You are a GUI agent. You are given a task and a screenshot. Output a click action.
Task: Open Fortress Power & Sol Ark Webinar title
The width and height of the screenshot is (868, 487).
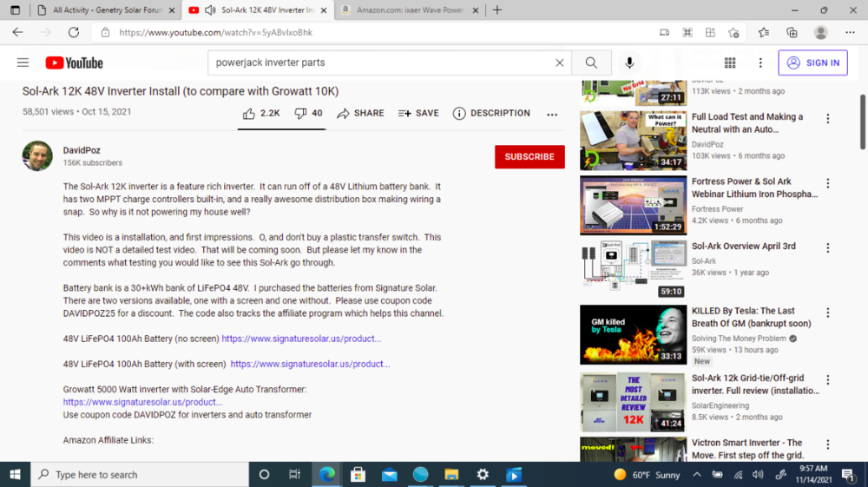(754, 188)
